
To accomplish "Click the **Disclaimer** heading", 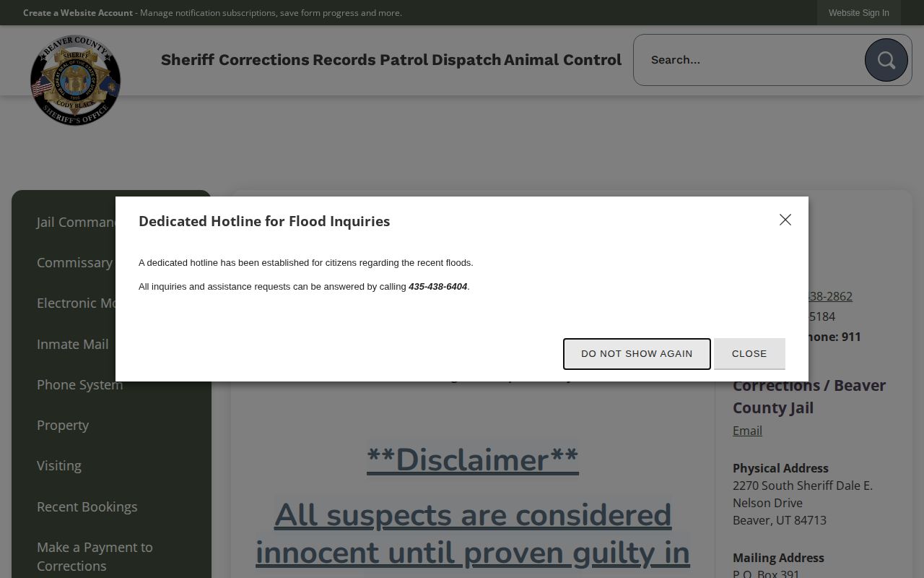I will click(x=473, y=460).
